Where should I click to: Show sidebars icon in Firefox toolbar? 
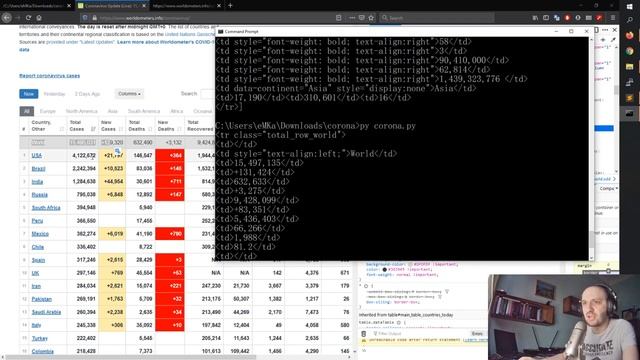pos(546,18)
